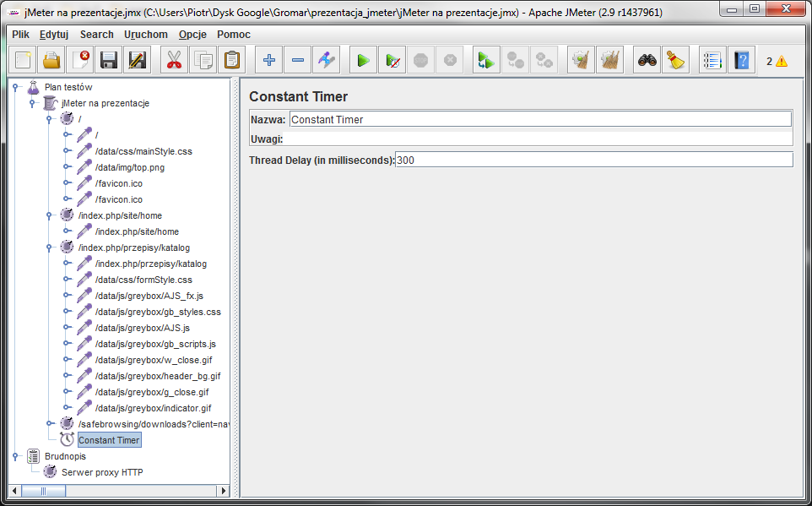Toggle handle beside /data/css/formStyle.css
Image resolution: width=812 pixels, height=506 pixels.
(67, 280)
